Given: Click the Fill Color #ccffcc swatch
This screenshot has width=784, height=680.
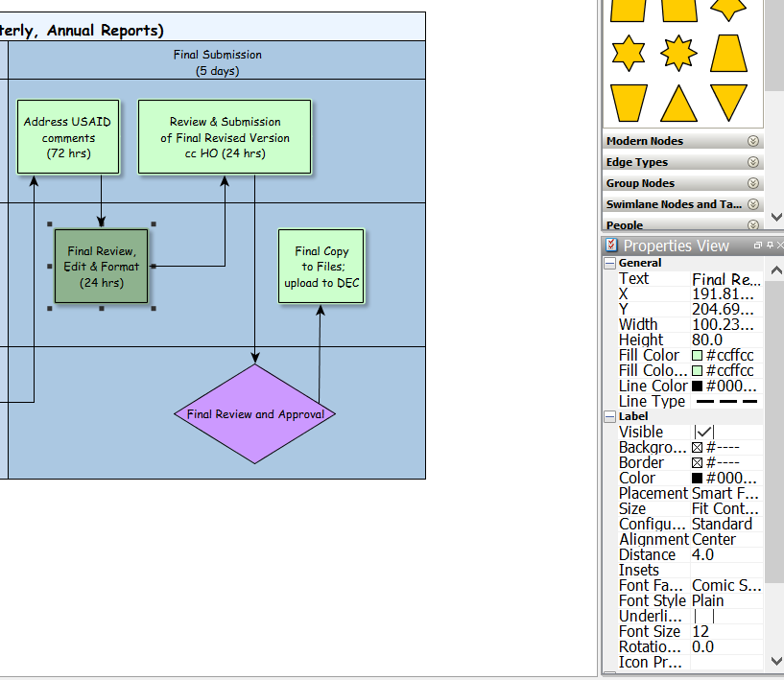Looking at the screenshot, I should pyautogui.click(x=698, y=356).
